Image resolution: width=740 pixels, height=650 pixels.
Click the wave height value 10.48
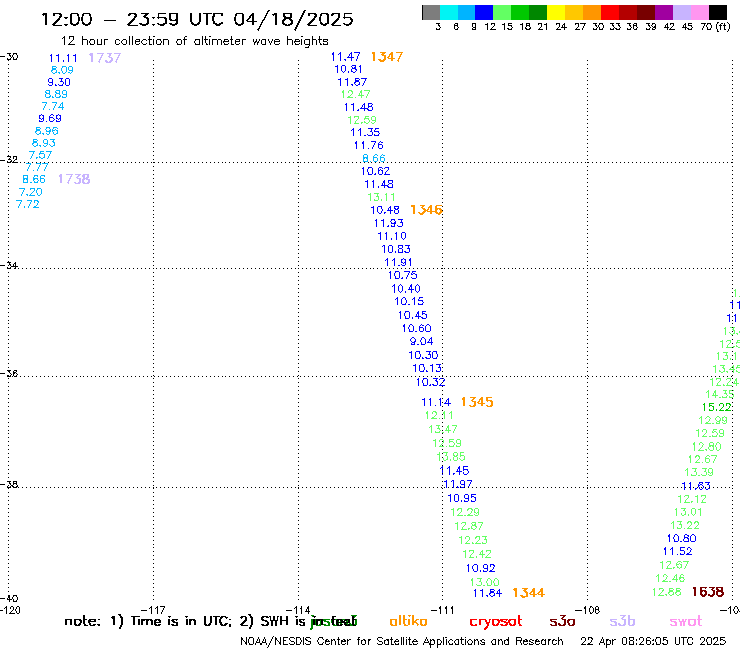[385, 210]
